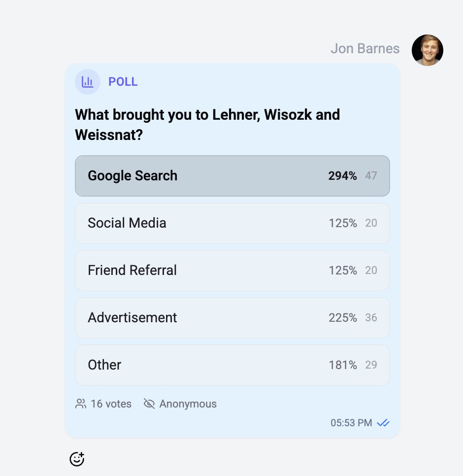Pick the Other option in the poll
The image size is (463, 476).
coord(232,365)
